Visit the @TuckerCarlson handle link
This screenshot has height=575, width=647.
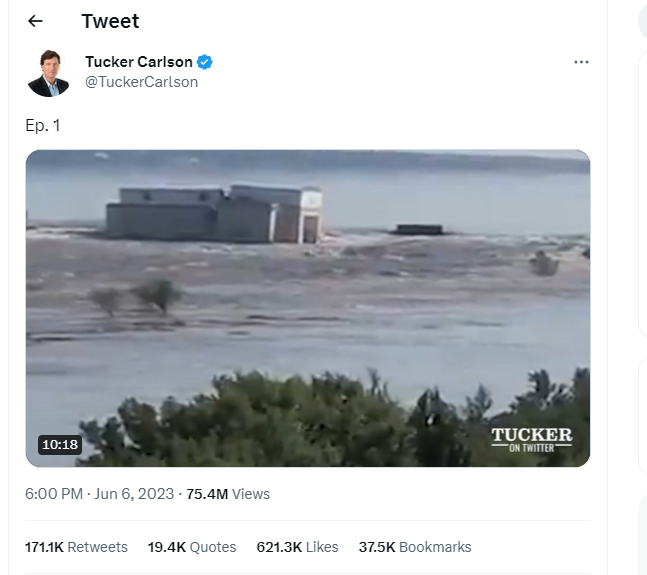(x=141, y=82)
